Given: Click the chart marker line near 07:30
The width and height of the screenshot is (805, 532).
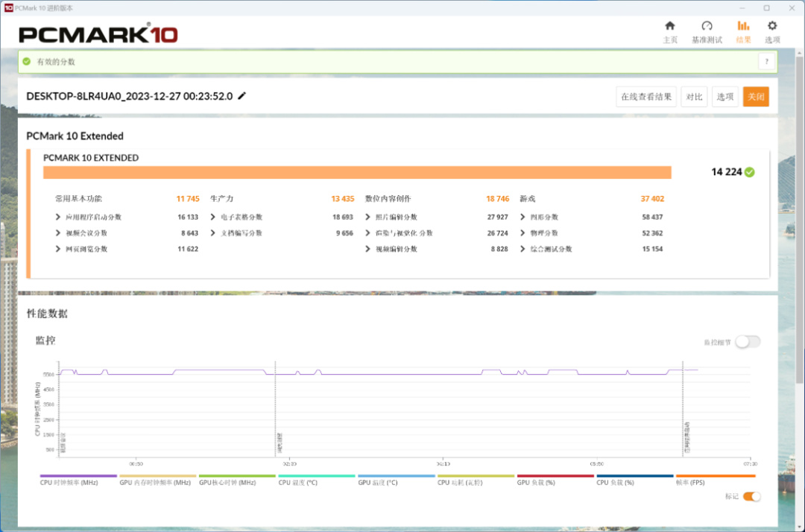Looking at the screenshot, I should point(683,408).
